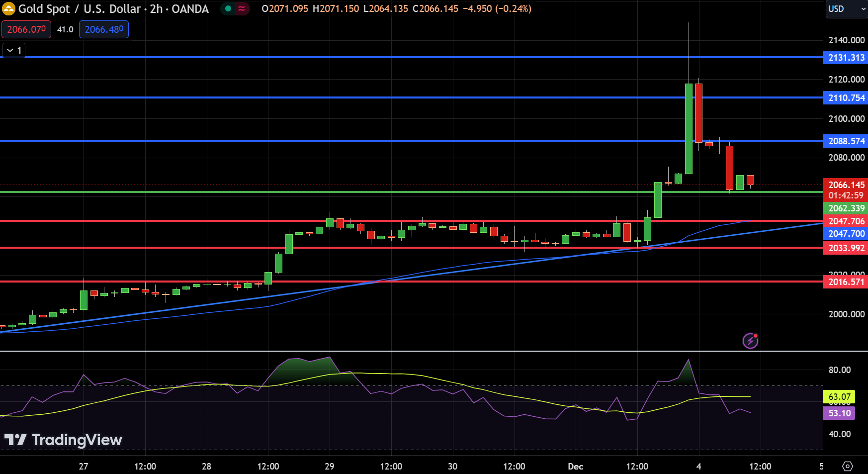This screenshot has height=474, width=868.
Task: Click the −4.950 (−0.24%) change value
Action: (497, 9)
